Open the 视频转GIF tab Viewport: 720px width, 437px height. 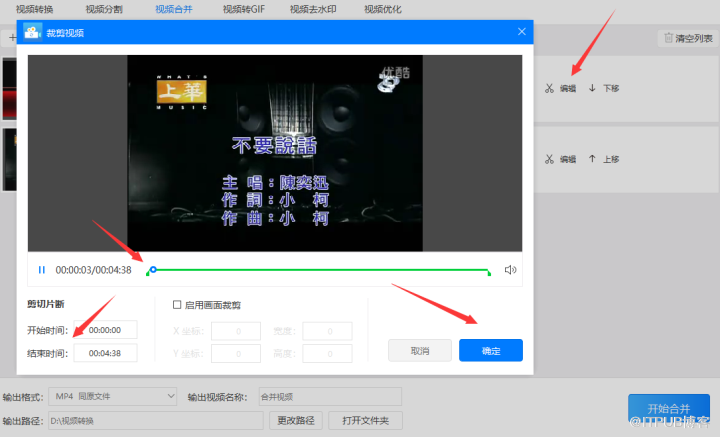tap(243, 9)
